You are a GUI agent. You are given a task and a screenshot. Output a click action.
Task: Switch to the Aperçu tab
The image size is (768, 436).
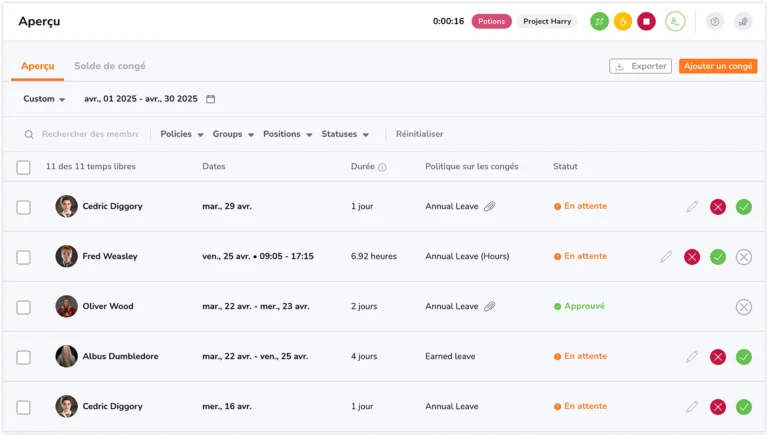[37, 66]
